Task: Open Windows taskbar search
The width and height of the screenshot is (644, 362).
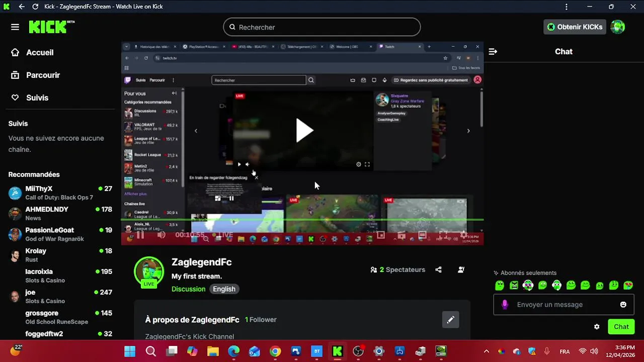Action: coord(151,351)
